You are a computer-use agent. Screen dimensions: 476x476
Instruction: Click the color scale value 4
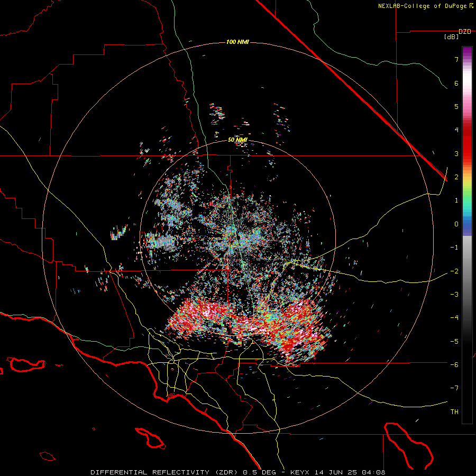456,130
